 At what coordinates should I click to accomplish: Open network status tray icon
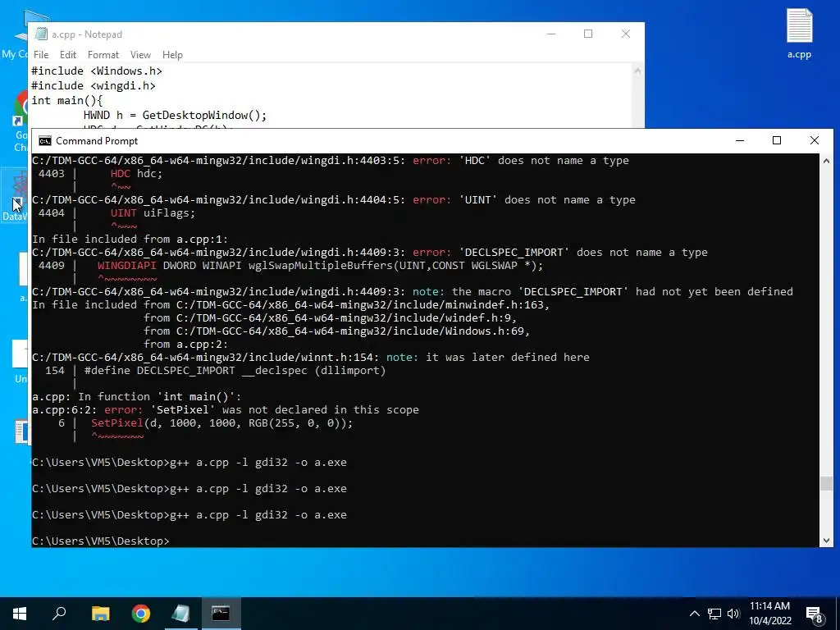(714, 614)
